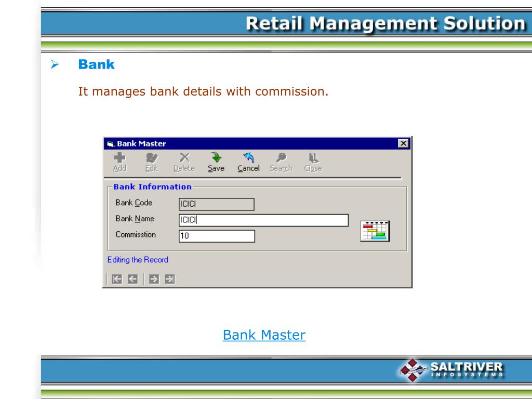Go to the first record
The height and width of the screenshot is (399, 532).
click(117, 279)
